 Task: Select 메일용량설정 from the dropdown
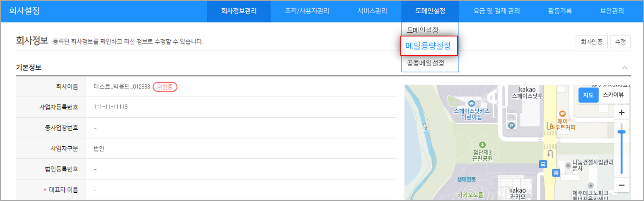click(x=429, y=46)
